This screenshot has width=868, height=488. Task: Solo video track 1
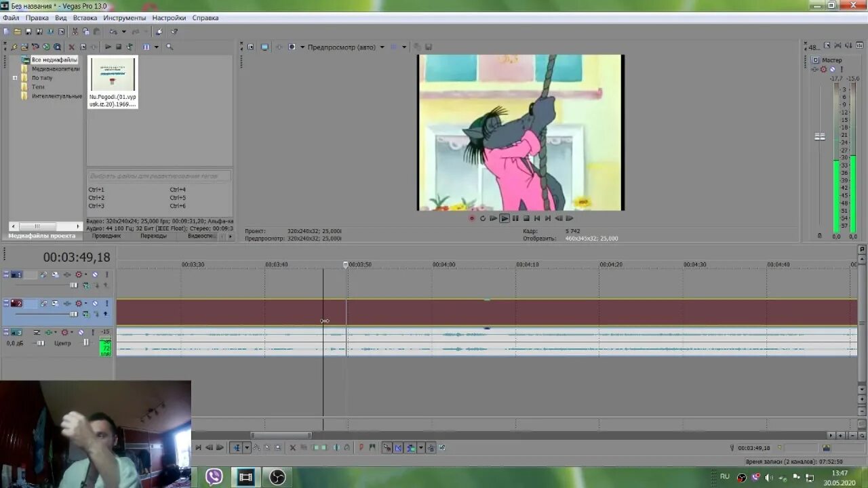107,274
